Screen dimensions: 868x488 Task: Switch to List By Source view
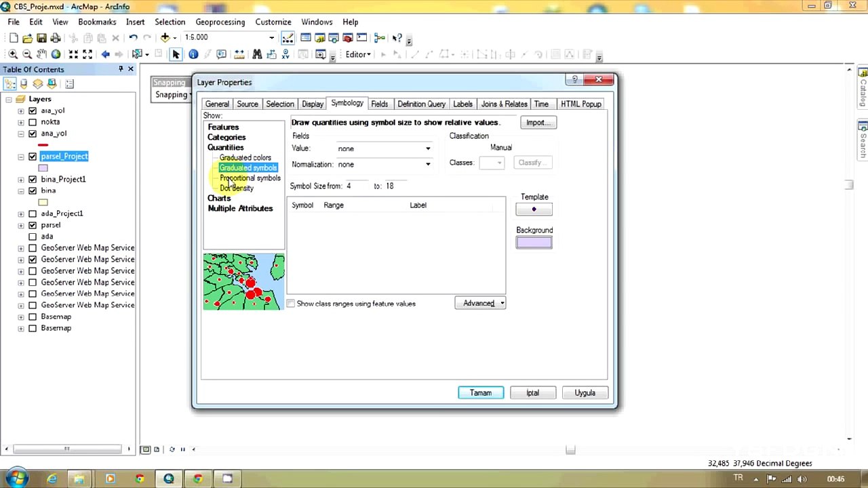[x=24, y=84]
